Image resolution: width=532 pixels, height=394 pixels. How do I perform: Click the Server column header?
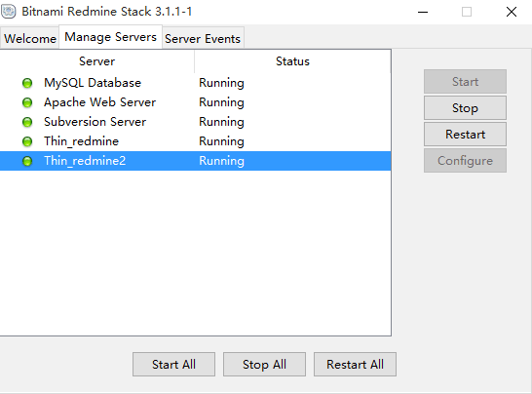coord(97,61)
